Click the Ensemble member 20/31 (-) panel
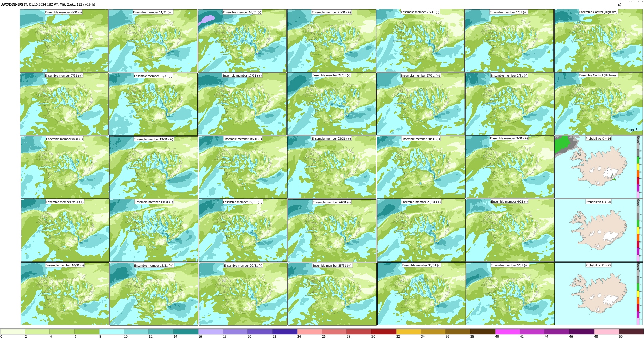Viewport: 644px width, 339px height. [243, 294]
